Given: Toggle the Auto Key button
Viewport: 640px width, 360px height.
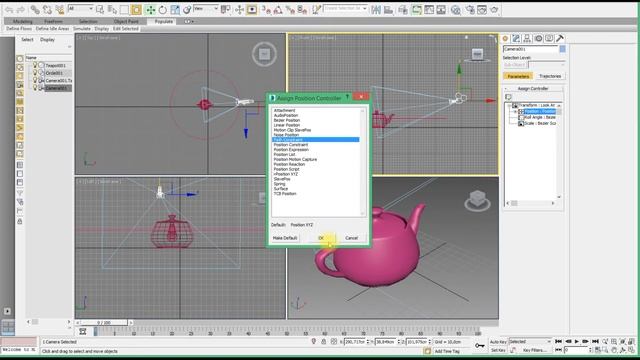Looking at the screenshot, I should [x=498, y=342].
